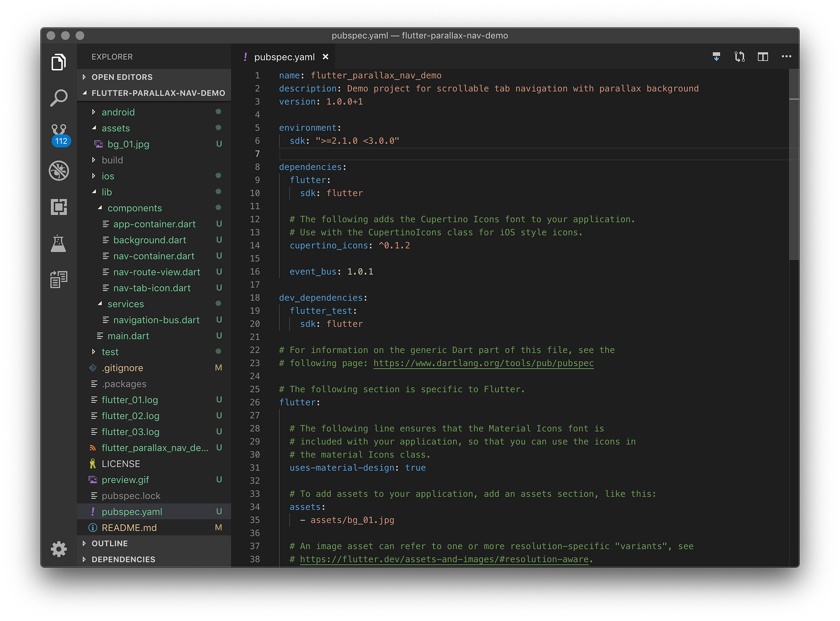The image size is (840, 621).
Task: Select main.dart in the file explorer
Action: coord(128,335)
